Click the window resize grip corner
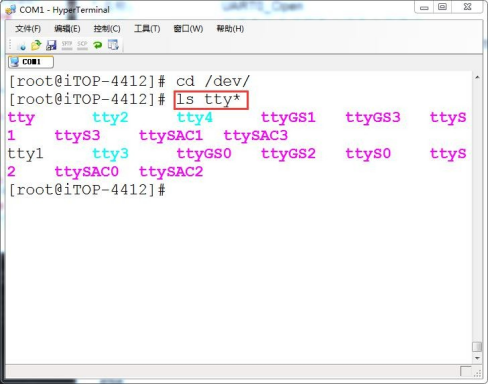 477,373
